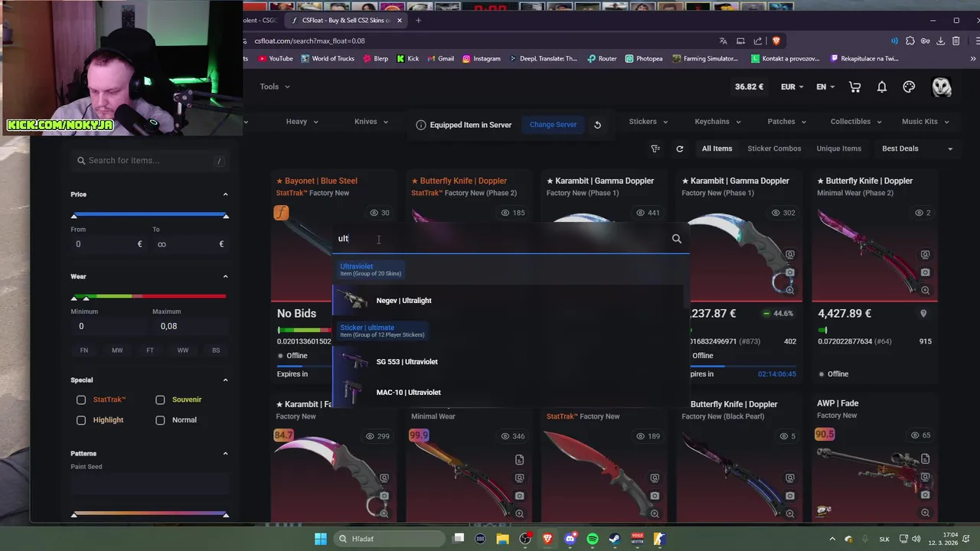Screen dimensions: 980x551
Task: Zoom icon on Butterfly Knife 4,427.89 € card
Action: pos(925,290)
